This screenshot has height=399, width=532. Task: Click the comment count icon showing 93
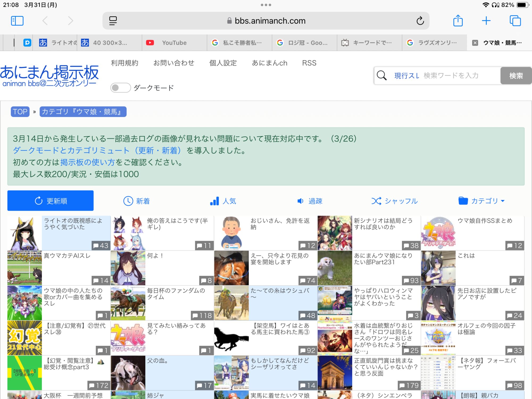(411, 280)
